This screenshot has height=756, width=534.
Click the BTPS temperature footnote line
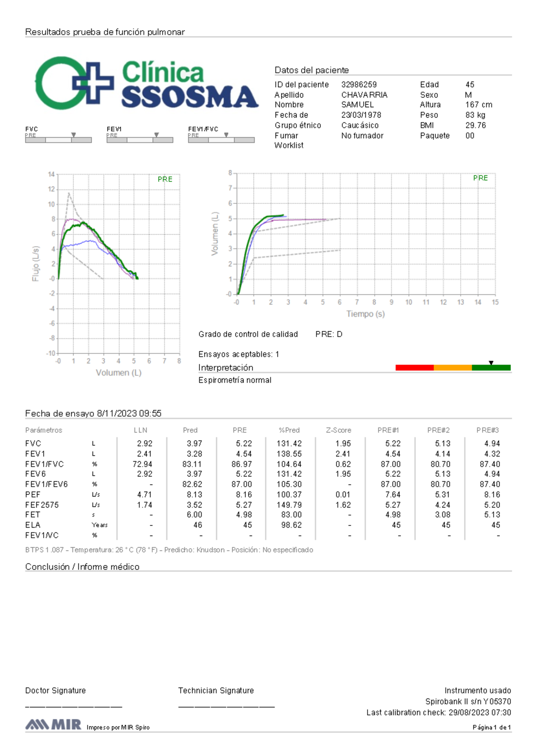[169, 550]
